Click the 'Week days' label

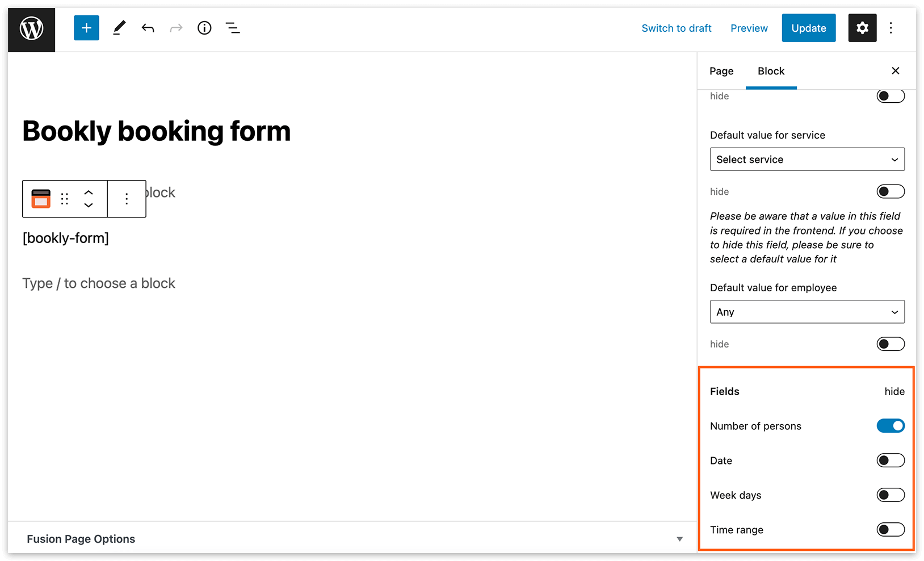736,495
